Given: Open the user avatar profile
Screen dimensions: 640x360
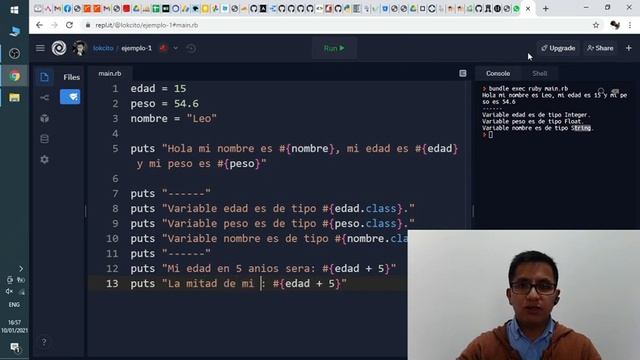Looking at the screenshot, I should point(80,48).
